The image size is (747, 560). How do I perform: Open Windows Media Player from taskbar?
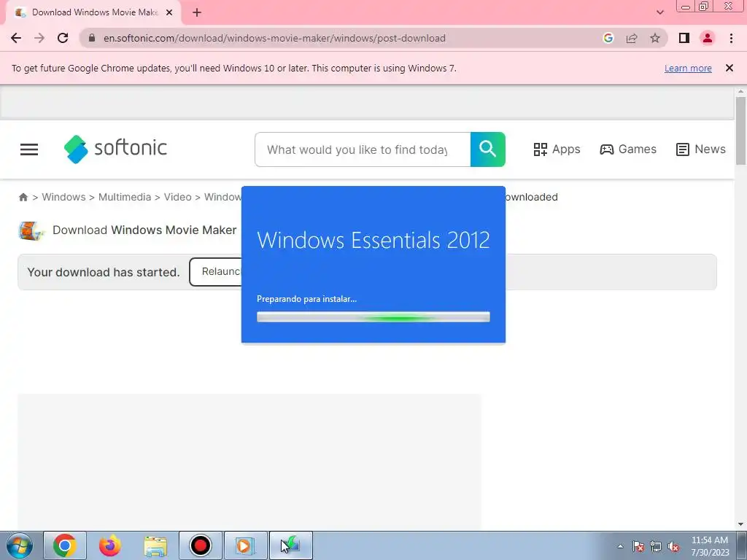coord(245,545)
